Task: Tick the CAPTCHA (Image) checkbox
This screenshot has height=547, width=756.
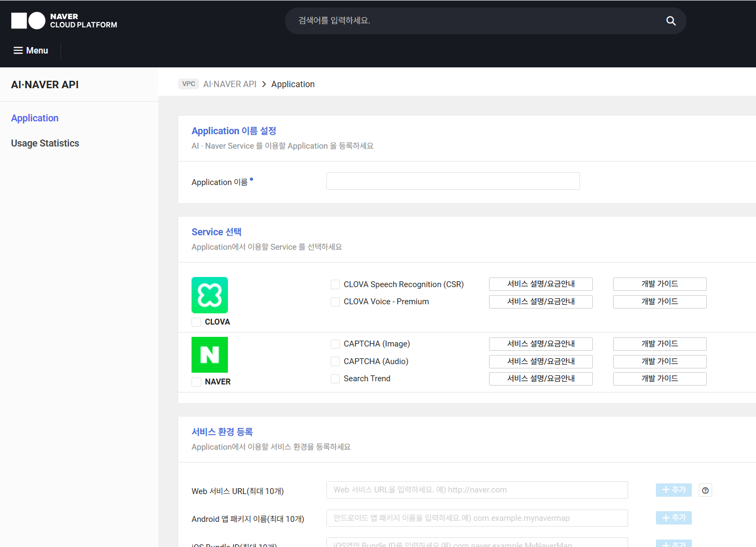Action: 335,344
